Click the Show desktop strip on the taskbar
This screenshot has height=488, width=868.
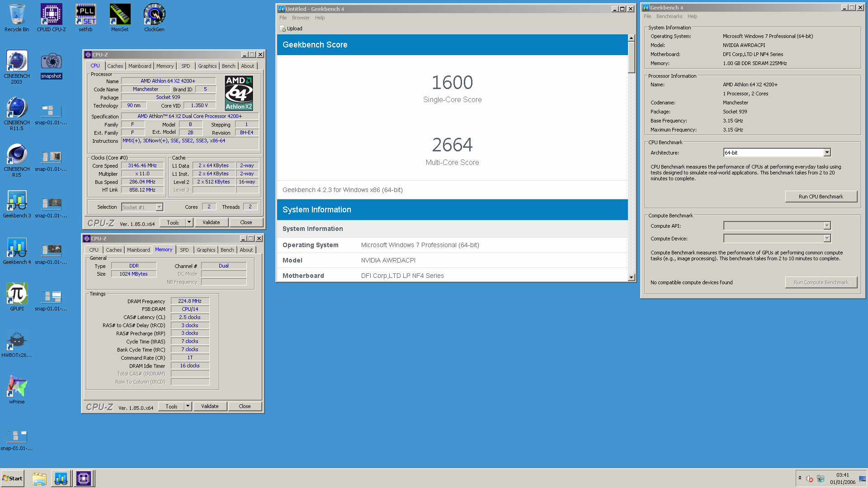coord(863,479)
